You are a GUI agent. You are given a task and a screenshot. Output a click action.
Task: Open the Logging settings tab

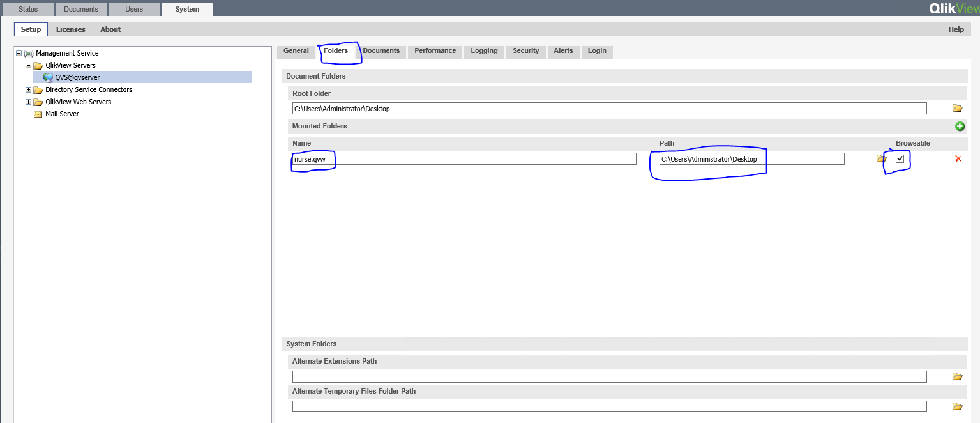click(x=485, y=51)
